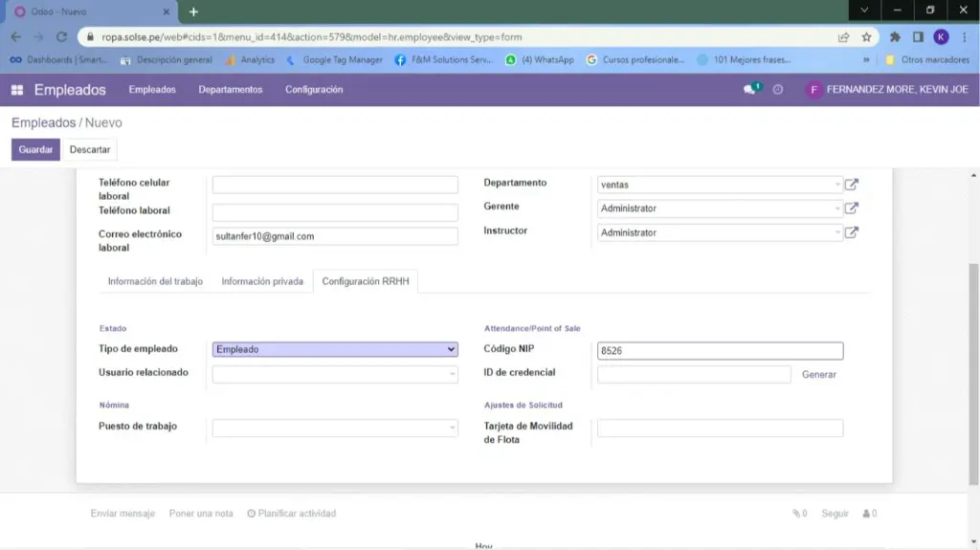Viewport: 980px width, 550px height.
Task: Click the followers count icon
Action: [x=869, y=514]
